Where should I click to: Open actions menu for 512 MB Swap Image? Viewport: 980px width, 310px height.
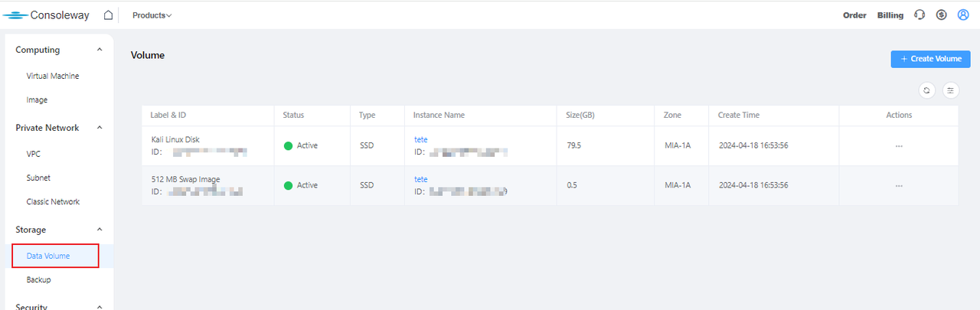pos(899,185)
